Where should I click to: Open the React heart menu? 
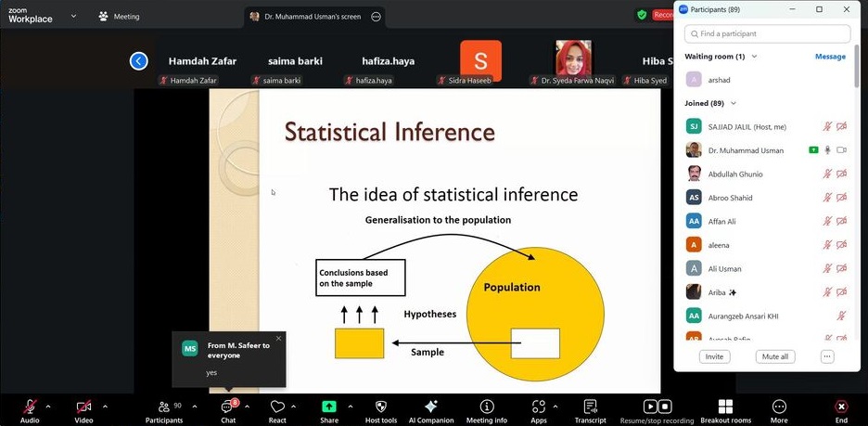[x=277, y=411]
